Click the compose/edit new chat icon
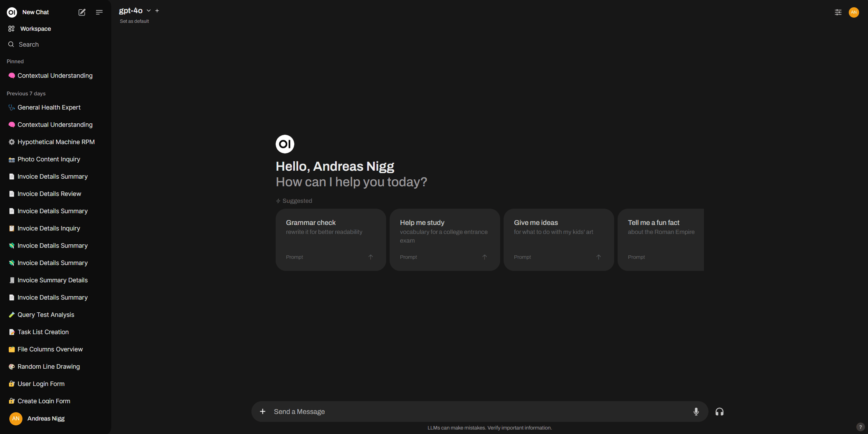The image size is (868, 434). [x=82, y=12]
